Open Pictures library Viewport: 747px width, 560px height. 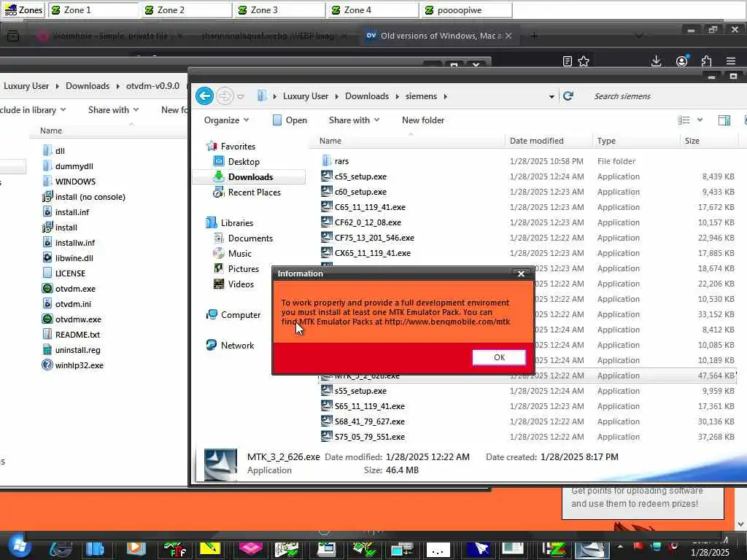coord(243,268)
